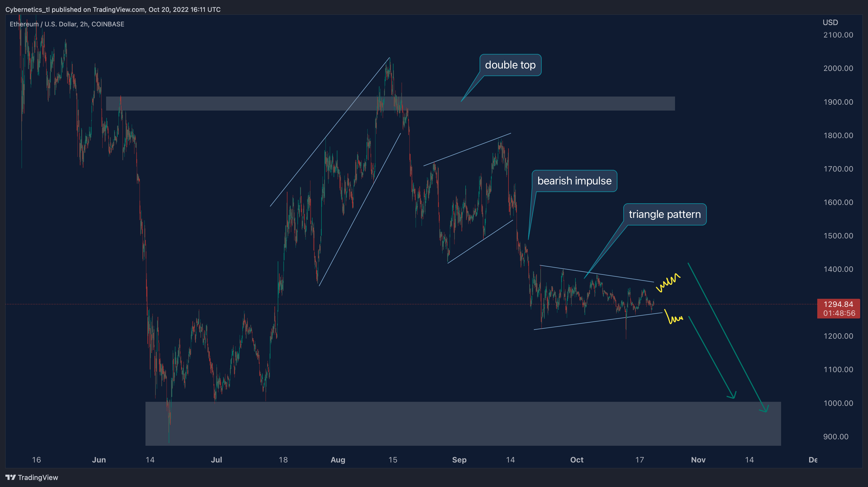Click the Jun label on time axis
This screenshot has width=868, height=487.
point(99,460)
